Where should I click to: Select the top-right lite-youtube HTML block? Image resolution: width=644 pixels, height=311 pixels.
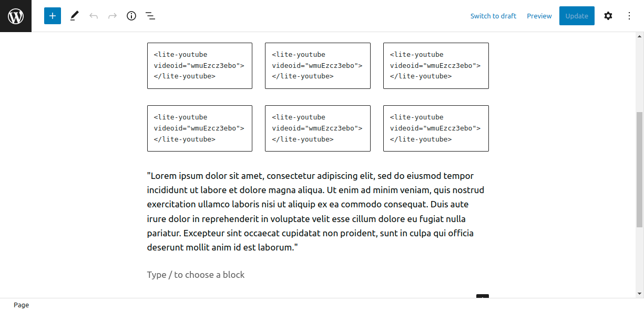click(x=436, y=66)
